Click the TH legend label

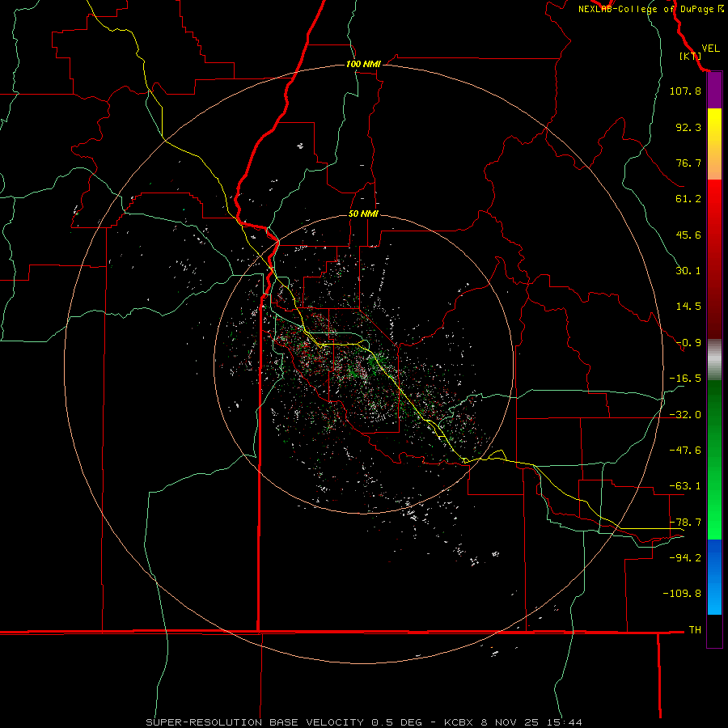click(695, 629)
